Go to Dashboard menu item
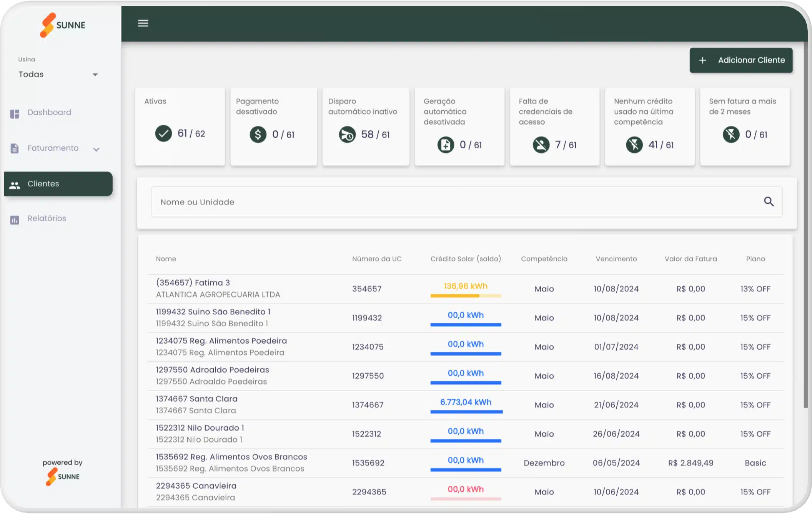The height and width of the screenshot is (514, 812). [49, 112]
